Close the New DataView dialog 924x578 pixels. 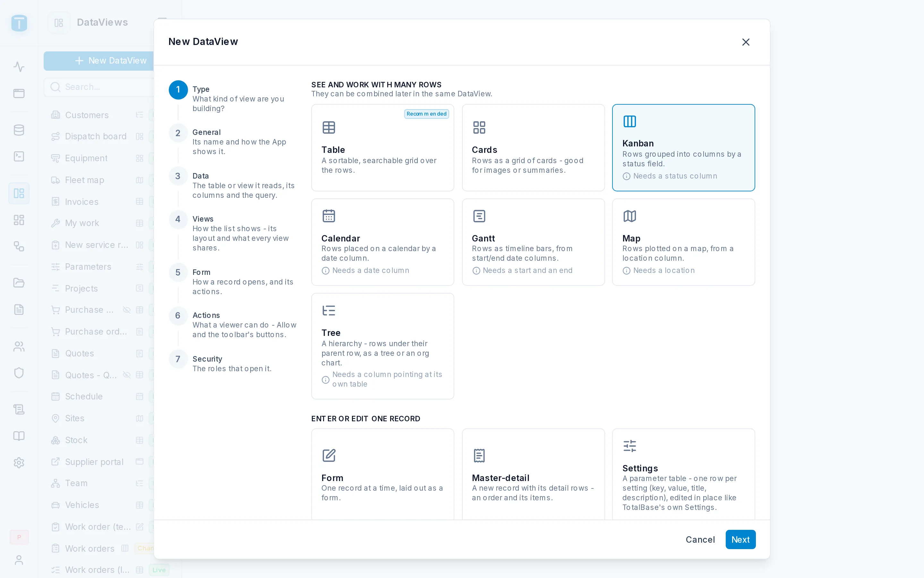tap(746, 42)
